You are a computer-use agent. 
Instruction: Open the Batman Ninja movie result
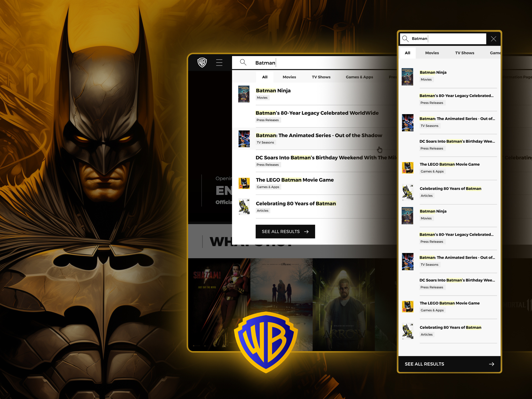pos(273,91)
